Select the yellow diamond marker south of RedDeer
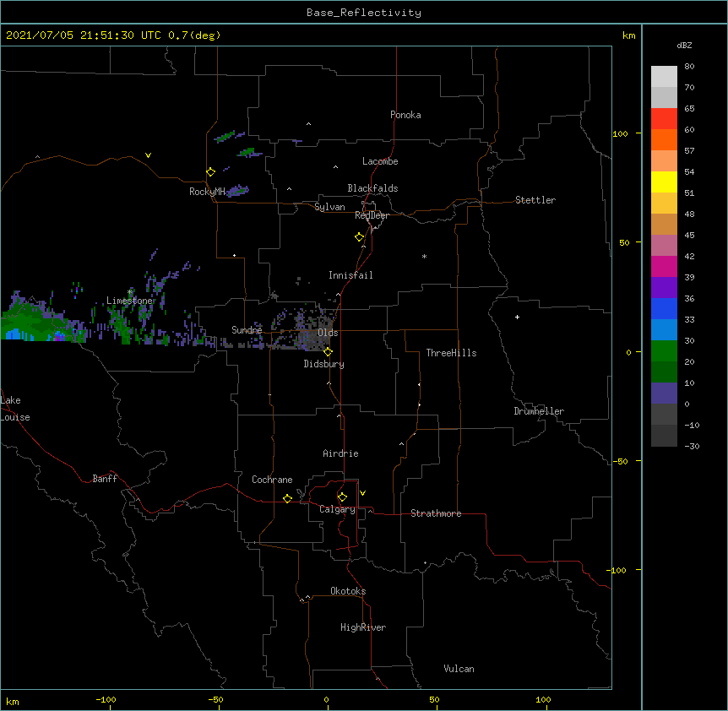Image resolution: width=728 pixels, height=711 pixels. pos(359,237)
